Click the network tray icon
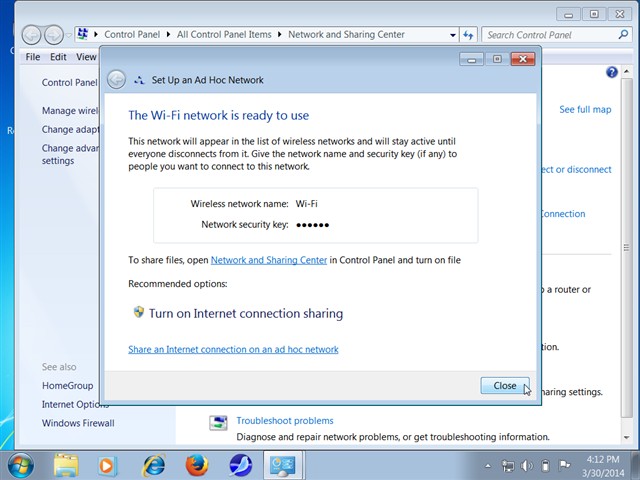 pos(508,466)
